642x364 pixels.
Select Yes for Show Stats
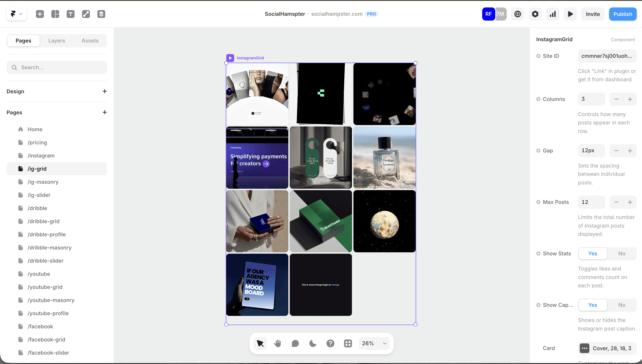coord(592,253)
